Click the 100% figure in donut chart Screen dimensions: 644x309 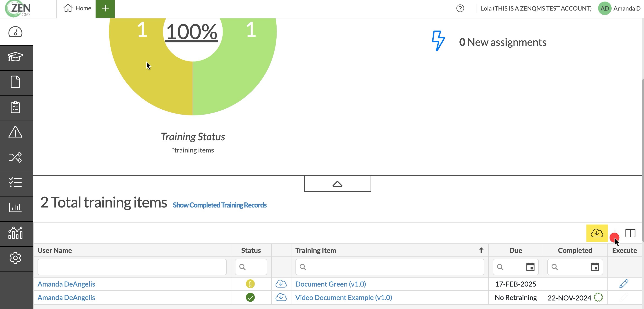(x=192, y=32)
